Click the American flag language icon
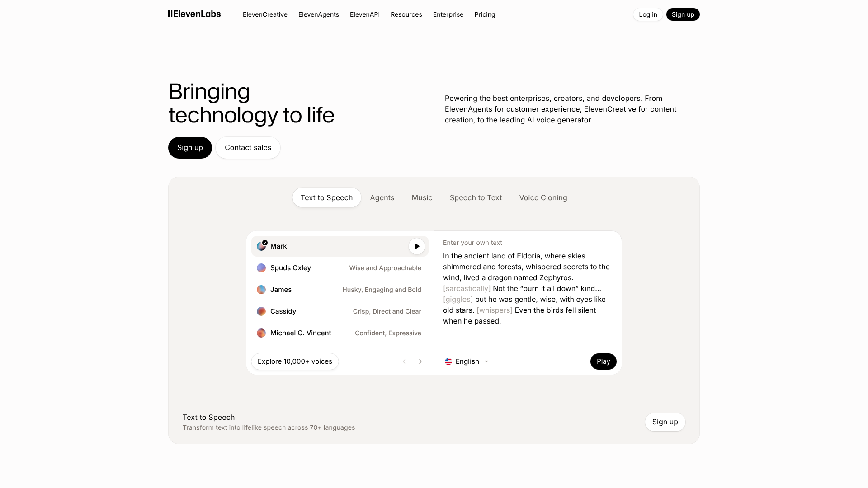The height and width of the screenshot is (488, 868). (x=448, y=361)
